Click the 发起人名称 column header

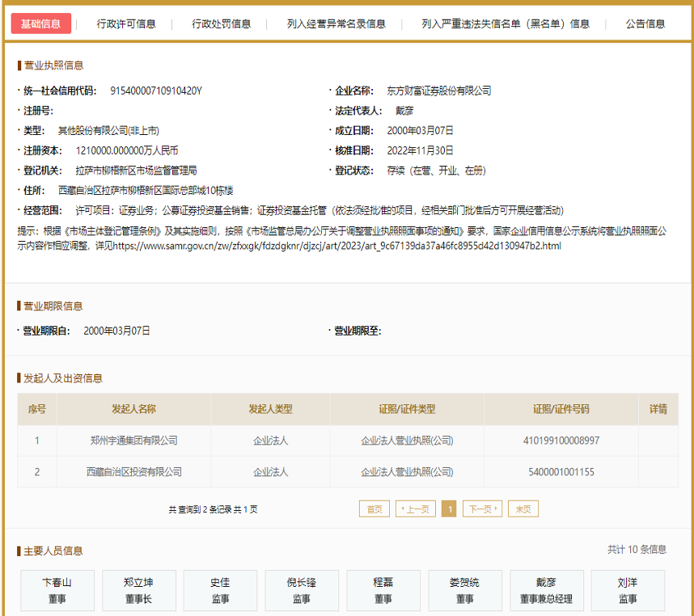coord(133,409)
